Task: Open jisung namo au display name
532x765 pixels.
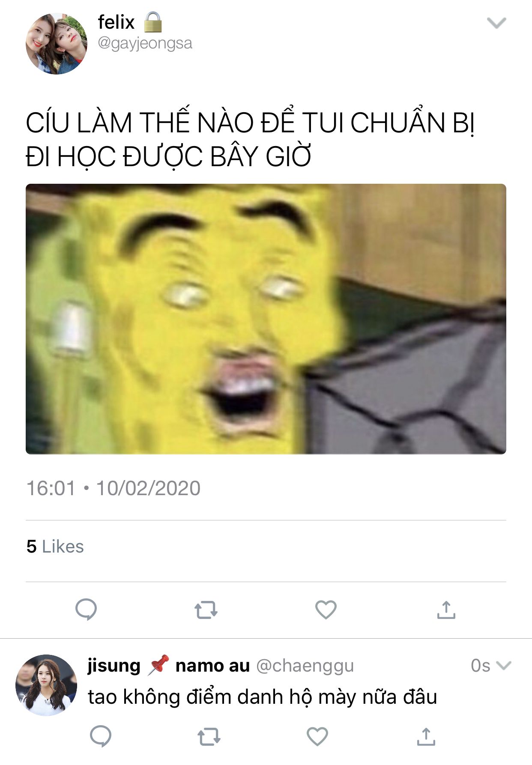Action: point(168,665)
